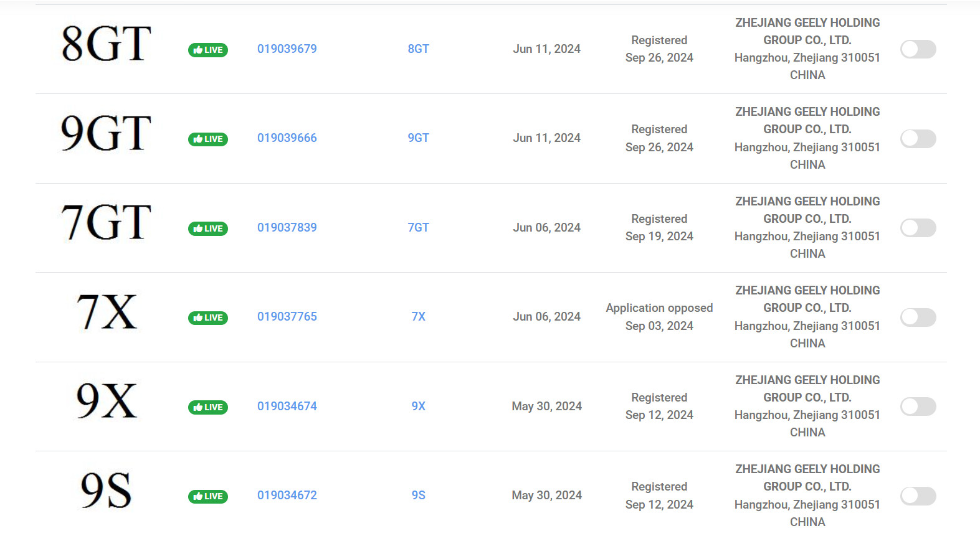Click the large 8GT trademark image
This screenshot has width=980, height=536.
[106, 44]
